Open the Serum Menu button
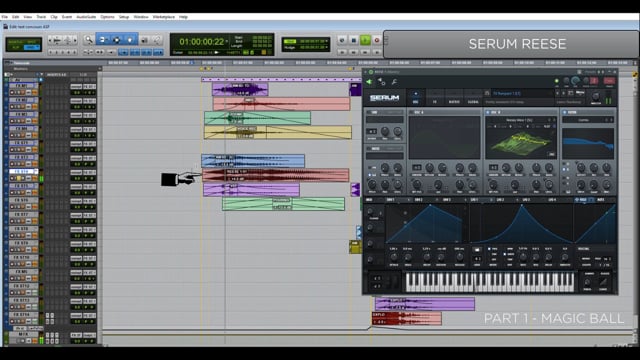The image size is (640, 360). 580,93
